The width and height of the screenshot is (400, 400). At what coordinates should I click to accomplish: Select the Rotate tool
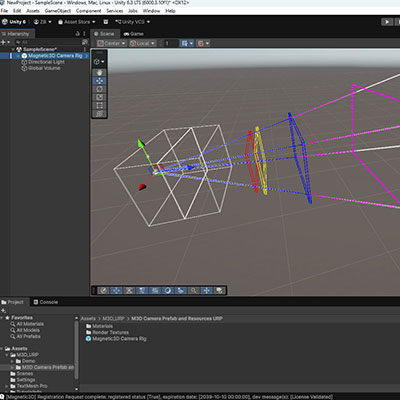(99, 89)
